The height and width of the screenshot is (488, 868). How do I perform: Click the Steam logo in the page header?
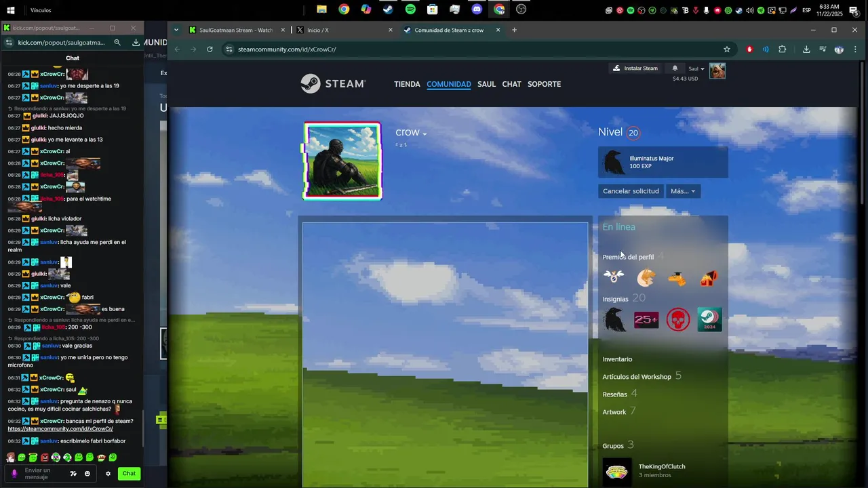click(x=333, y=83)
